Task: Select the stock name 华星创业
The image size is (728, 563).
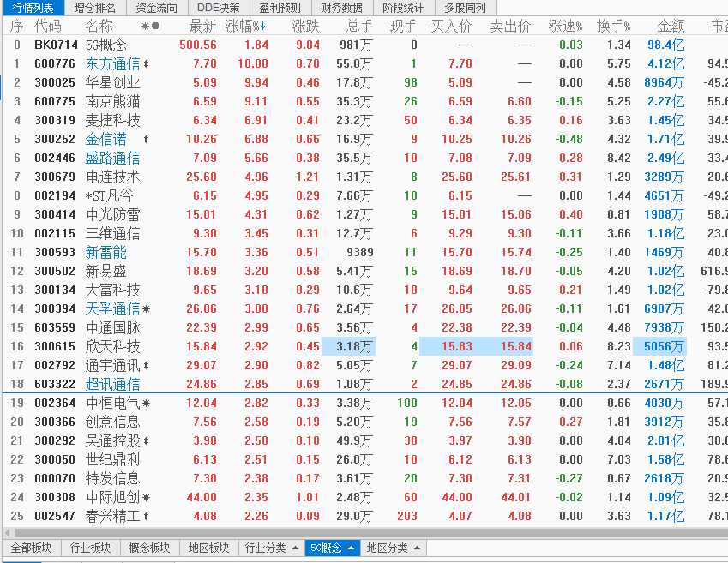Action: (x=113, y=82)
